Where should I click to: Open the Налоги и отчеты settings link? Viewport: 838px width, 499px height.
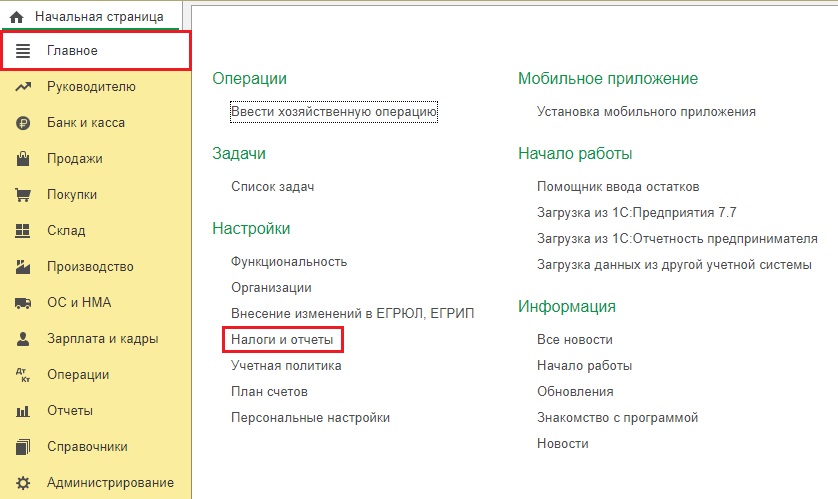[282, 340]
